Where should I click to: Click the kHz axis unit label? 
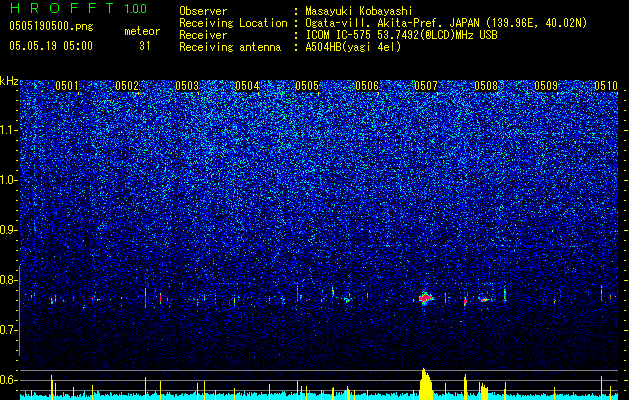pyautogui.click(x=9, y=81)
